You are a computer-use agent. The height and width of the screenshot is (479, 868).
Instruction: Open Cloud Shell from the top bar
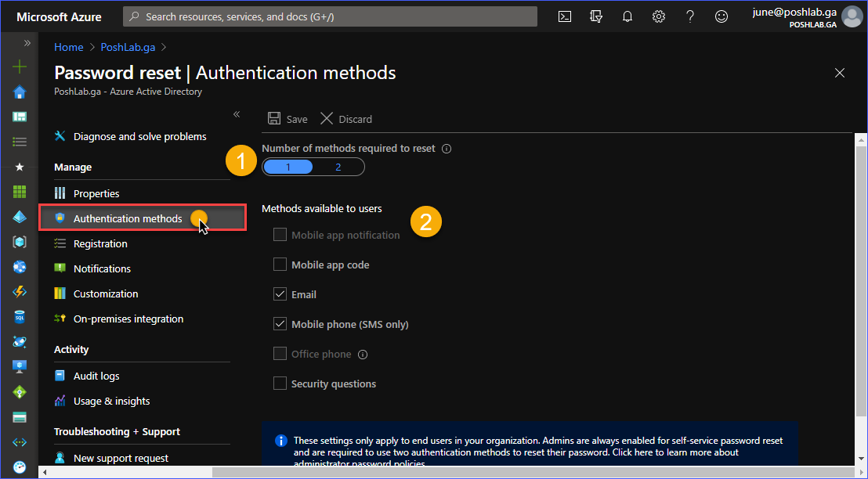coord(565,16)
